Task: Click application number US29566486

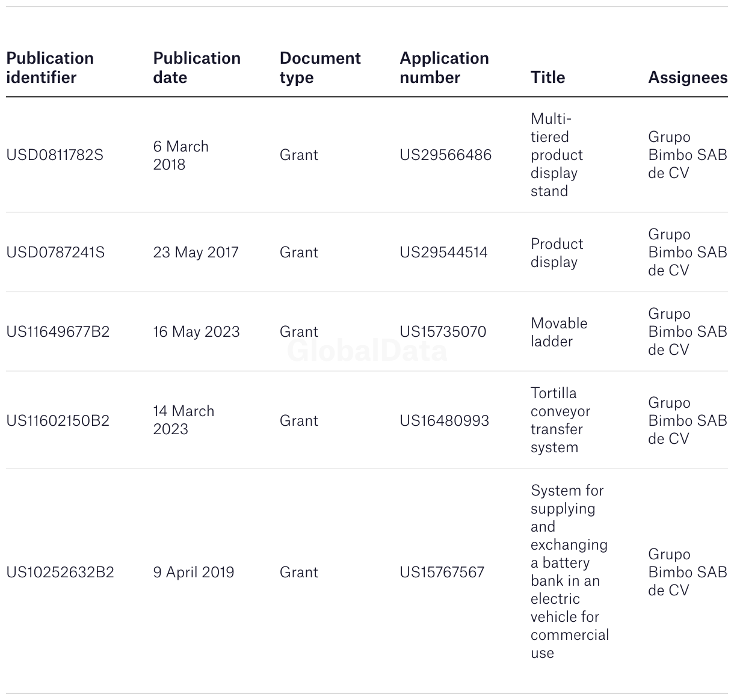Action: tap(445, 155)
